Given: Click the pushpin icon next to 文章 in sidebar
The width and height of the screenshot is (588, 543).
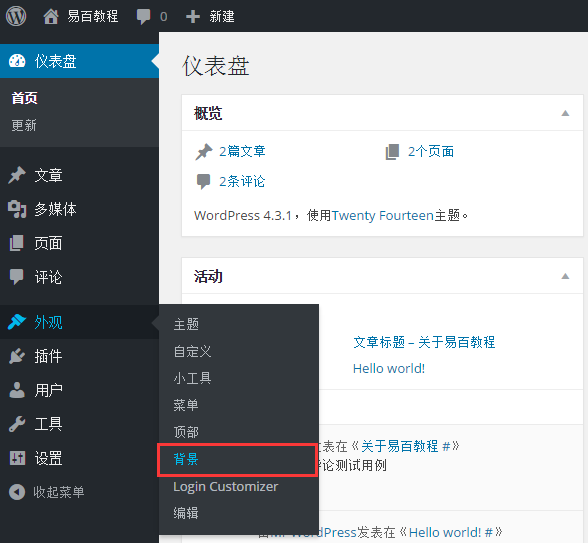Looking at the screenshot, I should pyautogui.click(x=17, y=175).
